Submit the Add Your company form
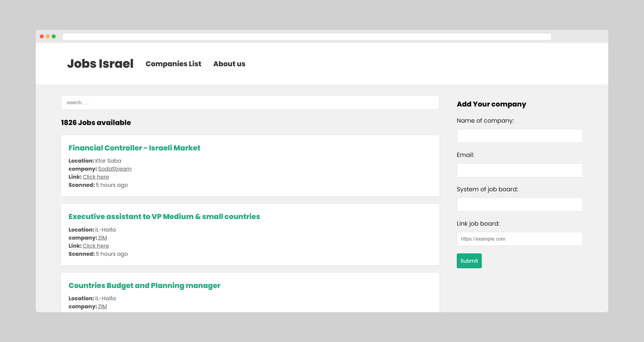 (469, 261)
